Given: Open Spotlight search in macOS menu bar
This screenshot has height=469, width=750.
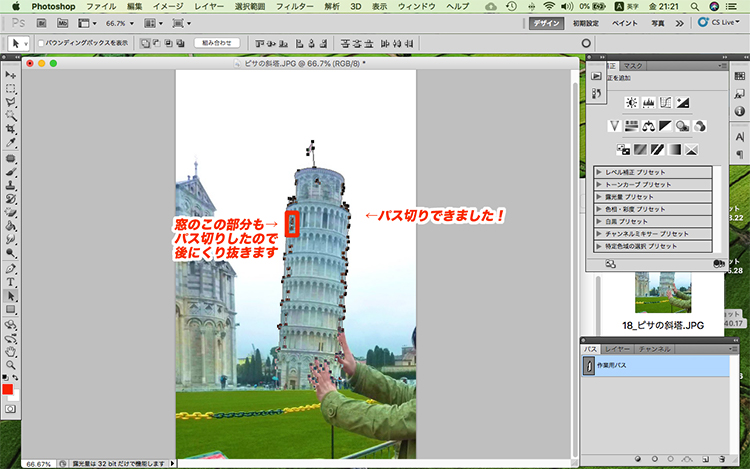Looking at the screenshot, I should click(695, 7).
